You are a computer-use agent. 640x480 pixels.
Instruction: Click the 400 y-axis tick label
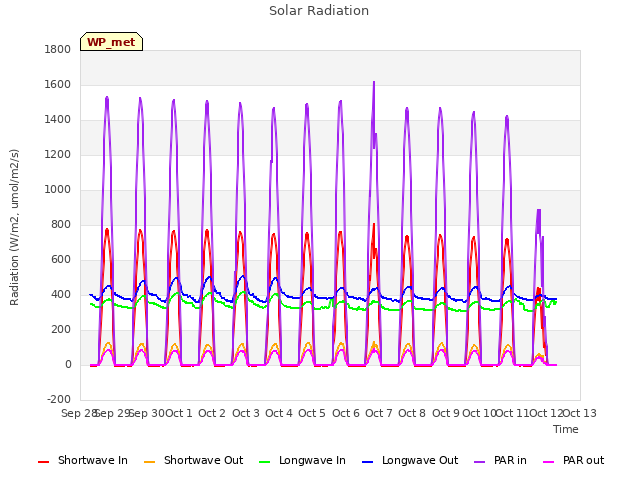pyautogui.click(x=61, y=295)
